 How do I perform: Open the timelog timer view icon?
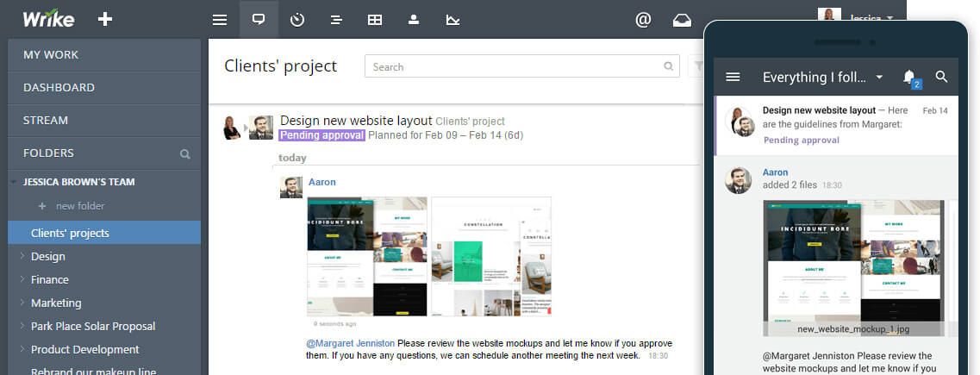(x=297, y=20)
